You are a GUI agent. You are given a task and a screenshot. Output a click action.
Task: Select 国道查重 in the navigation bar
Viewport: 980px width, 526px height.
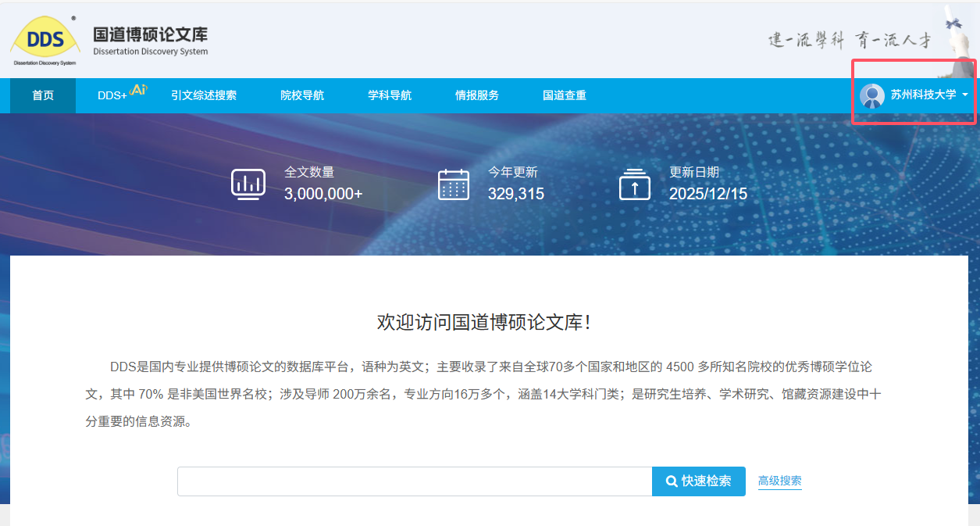[x=565, y=95]
